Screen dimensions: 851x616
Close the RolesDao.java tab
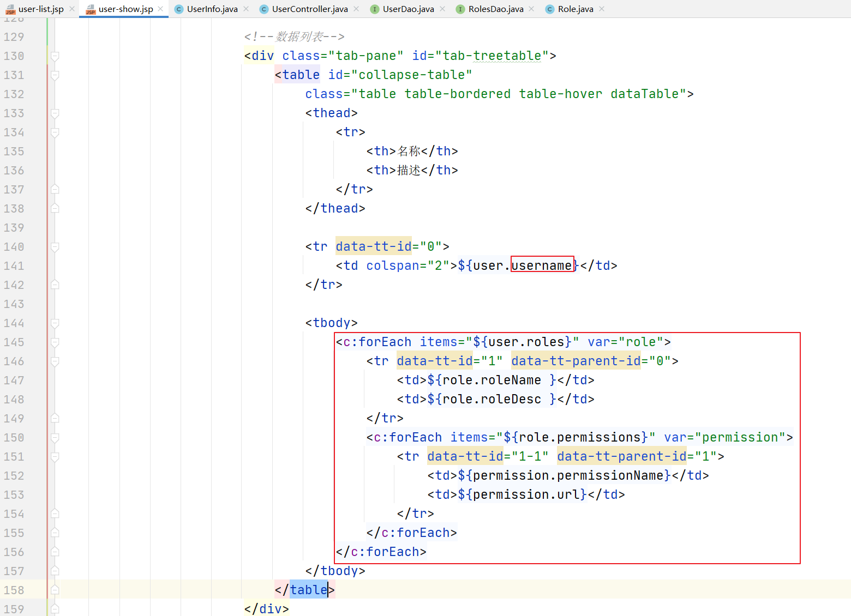click(531, 9)
